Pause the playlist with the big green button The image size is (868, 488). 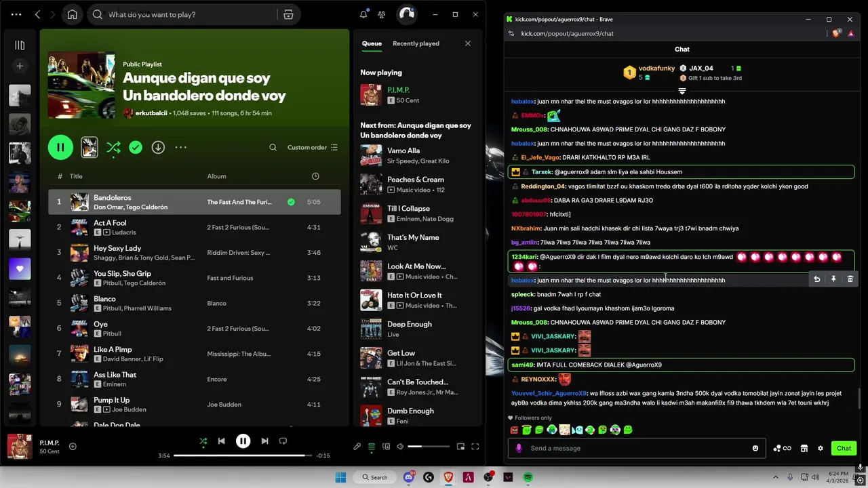[x=60, y=147]
